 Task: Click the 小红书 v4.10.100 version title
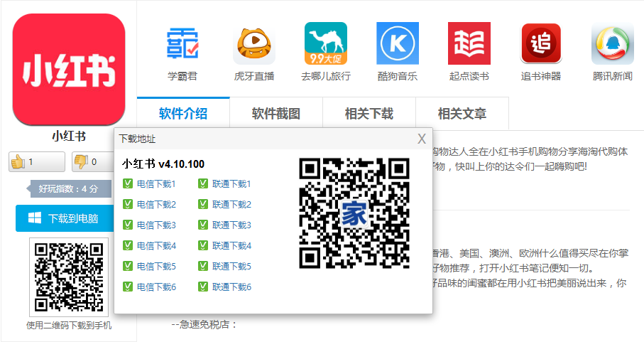click(163, 164)
